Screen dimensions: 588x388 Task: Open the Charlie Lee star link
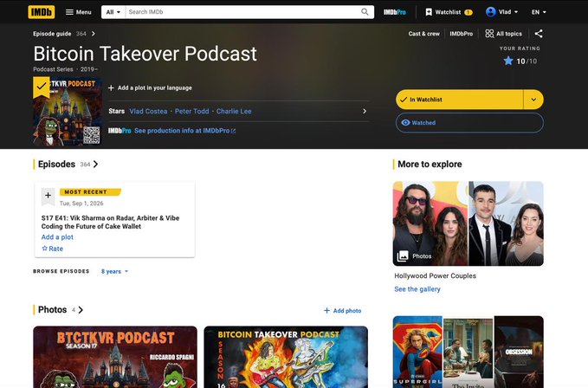click(234, 112)
